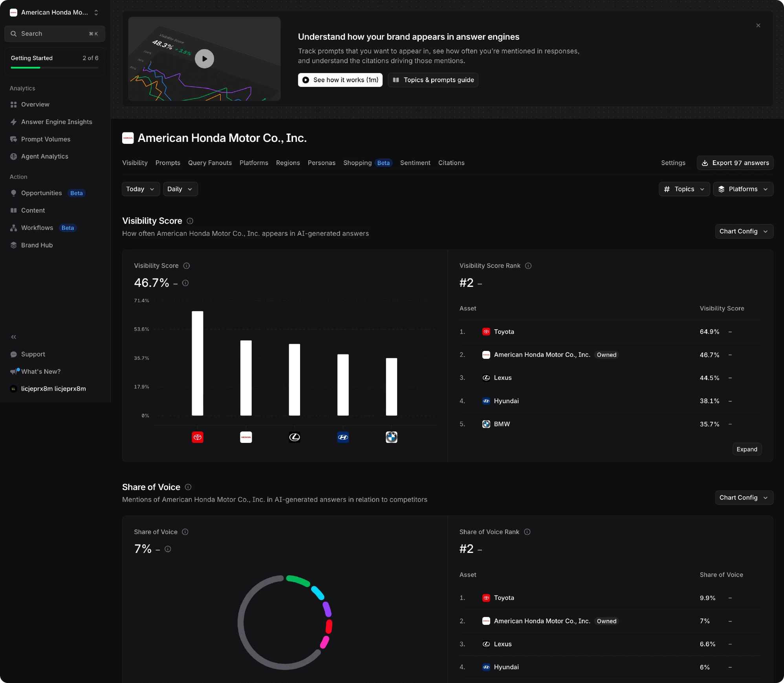Click info icon beside the 46.7% value

[185, 283]
